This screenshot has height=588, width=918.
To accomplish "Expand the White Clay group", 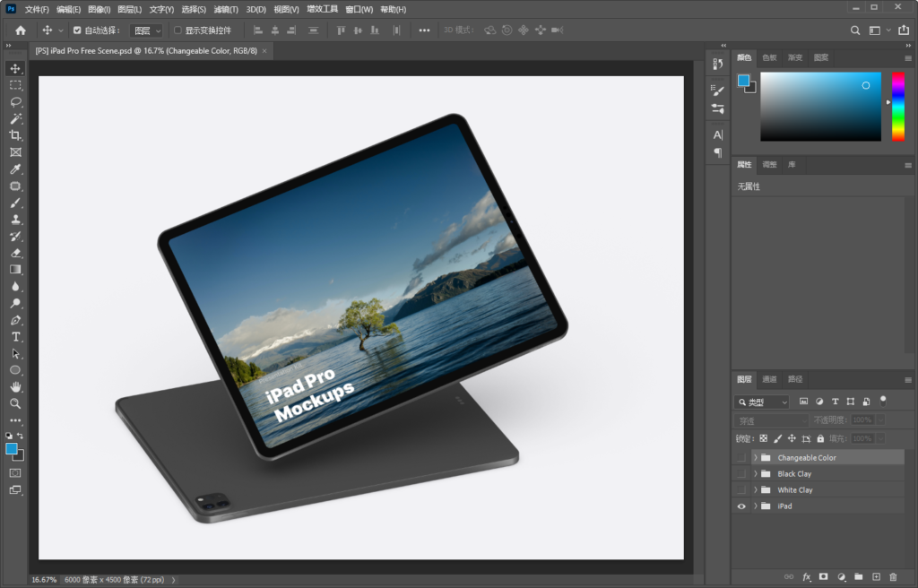I will tap(755, 489).
